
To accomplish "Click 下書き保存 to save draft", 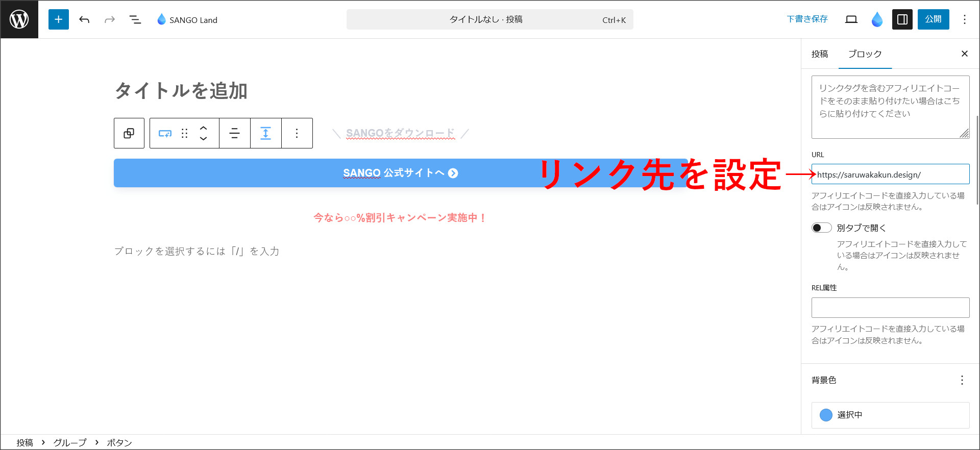I will (x=807, y=19).
